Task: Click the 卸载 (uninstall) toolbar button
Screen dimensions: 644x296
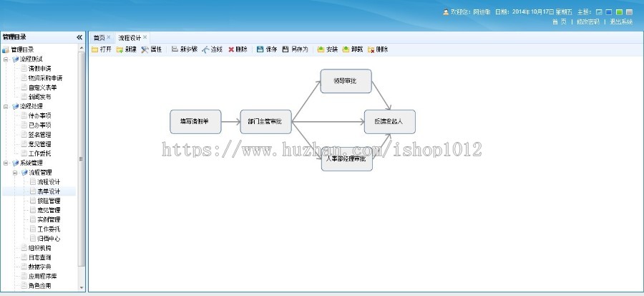Action: pyautogui.click(x=352, y=49)
